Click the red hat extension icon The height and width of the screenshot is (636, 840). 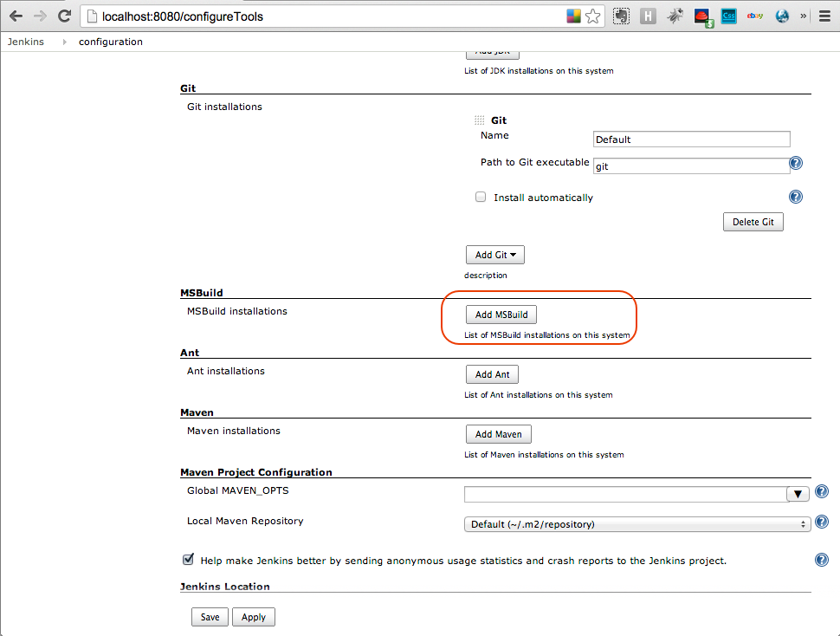coord(702,17)
